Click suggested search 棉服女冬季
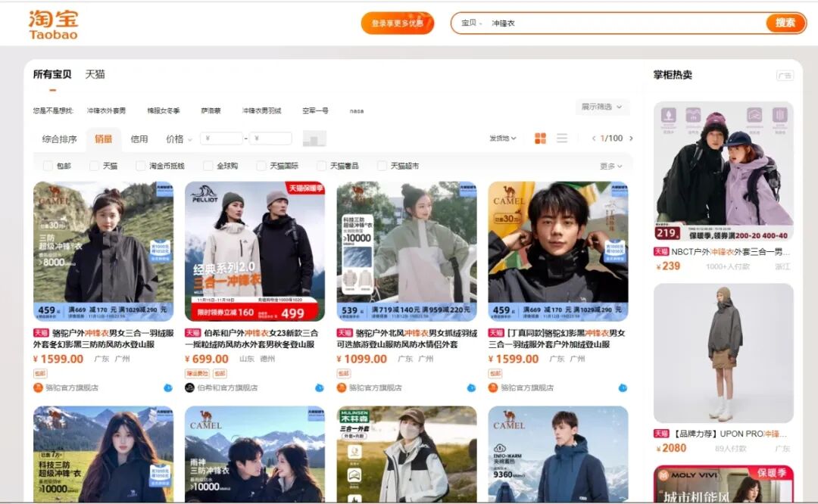The image size is (818, 504). point(164,110)
